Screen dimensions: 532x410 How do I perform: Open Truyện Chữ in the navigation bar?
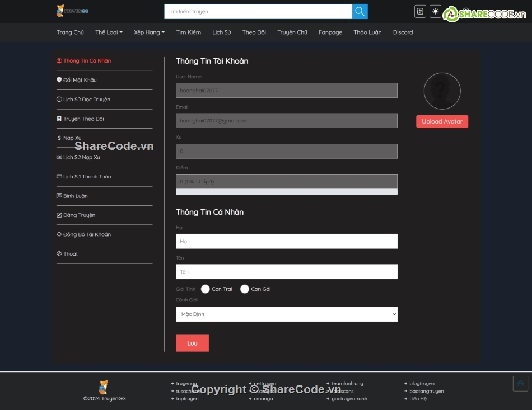[x=292, y=32]
